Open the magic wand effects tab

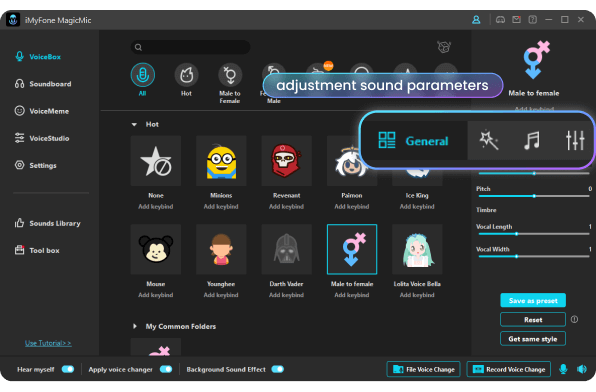(x=488, y=140)
